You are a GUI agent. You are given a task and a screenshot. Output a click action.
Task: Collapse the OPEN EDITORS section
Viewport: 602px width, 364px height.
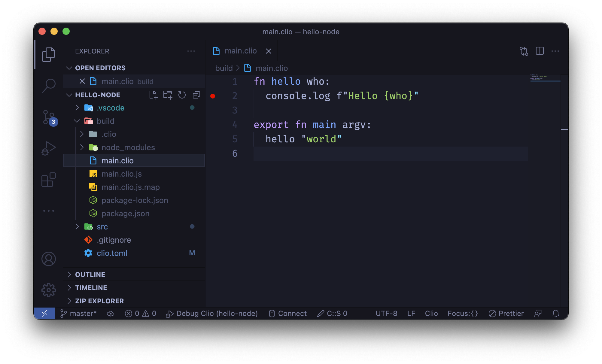click(134, 68)
